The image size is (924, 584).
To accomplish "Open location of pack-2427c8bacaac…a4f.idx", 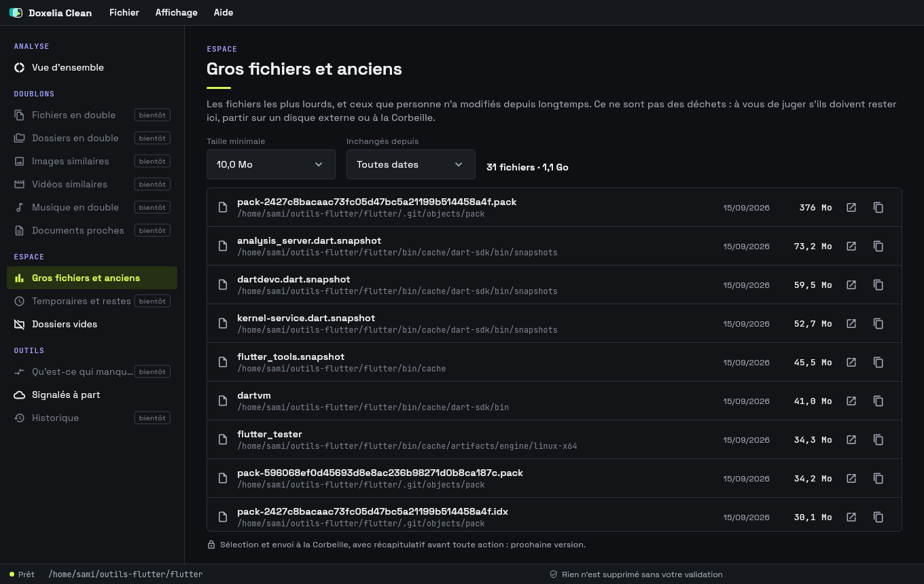I will coord(851,517).
